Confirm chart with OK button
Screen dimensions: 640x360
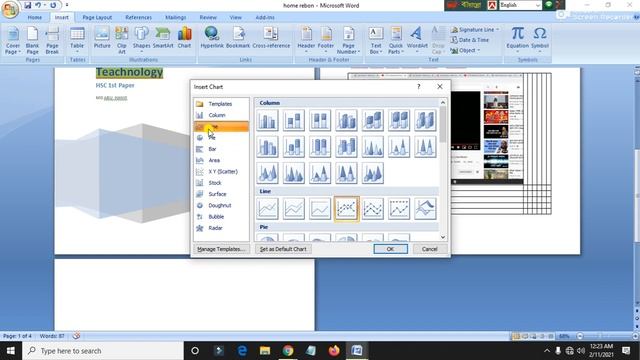(390, 249)
